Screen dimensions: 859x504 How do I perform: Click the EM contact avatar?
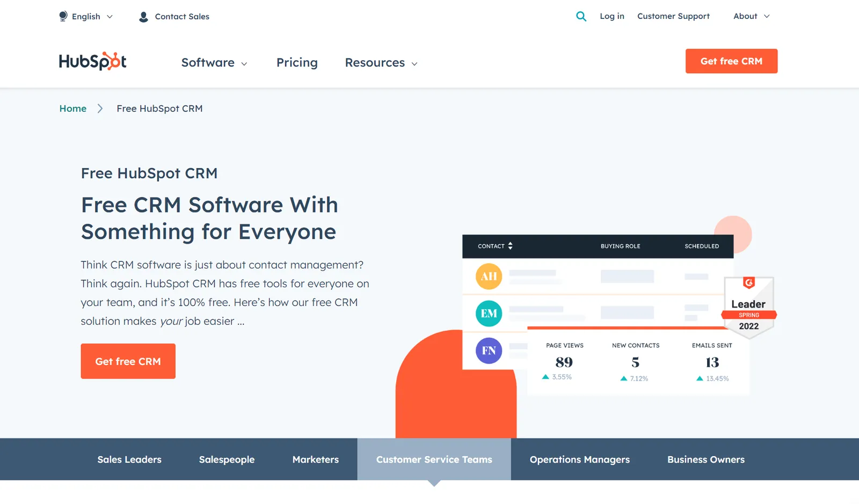489,313
